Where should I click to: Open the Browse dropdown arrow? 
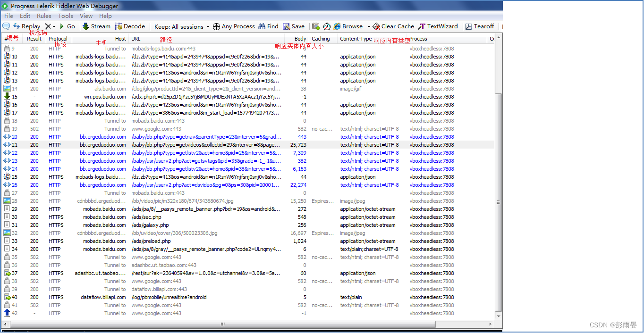(x=368, y=27)
